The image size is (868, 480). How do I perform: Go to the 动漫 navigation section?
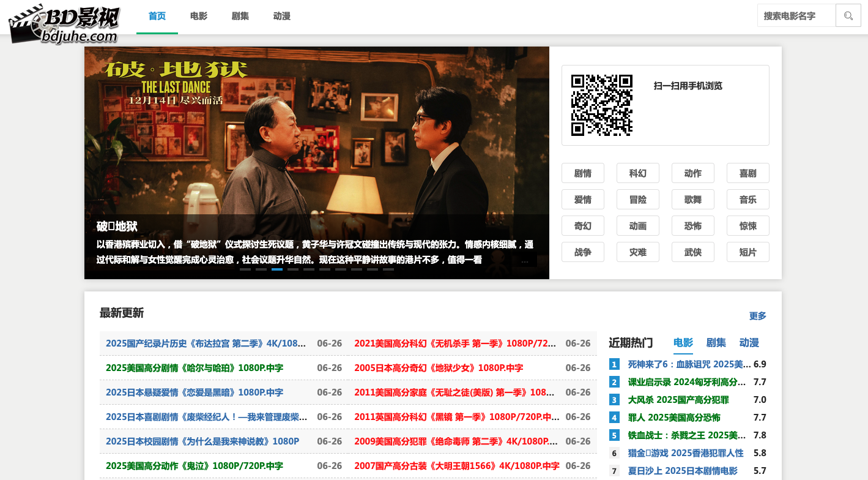pyautogui.click(x=282, y=17)
